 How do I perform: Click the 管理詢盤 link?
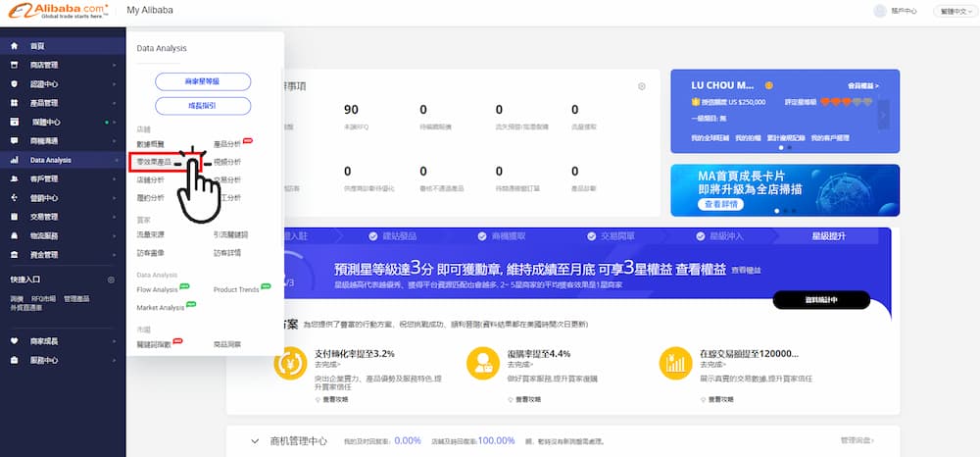857,440
